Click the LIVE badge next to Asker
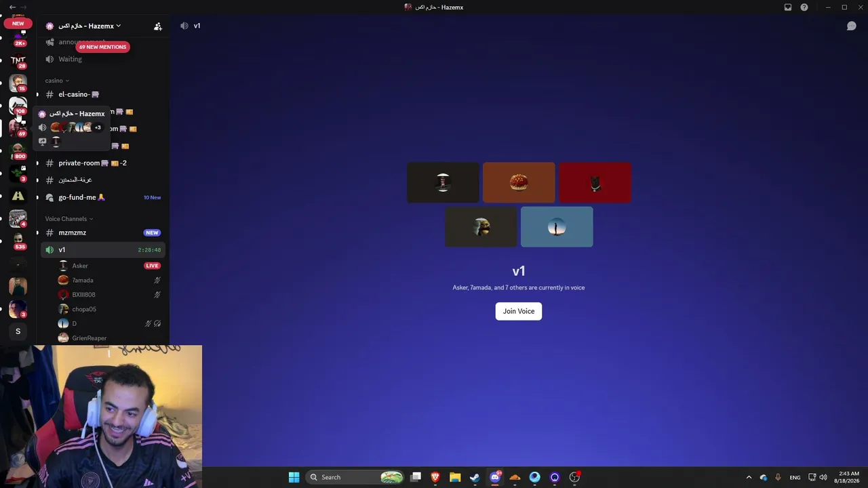Screen dimensions: 868x488 152,266
